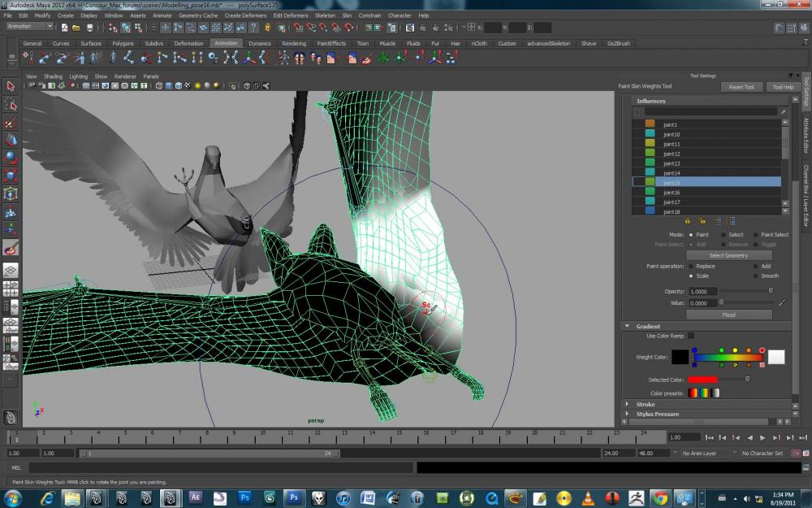Open the Skin menu
The height and width of the screenshot is (508, 812).
pos(348,15)
